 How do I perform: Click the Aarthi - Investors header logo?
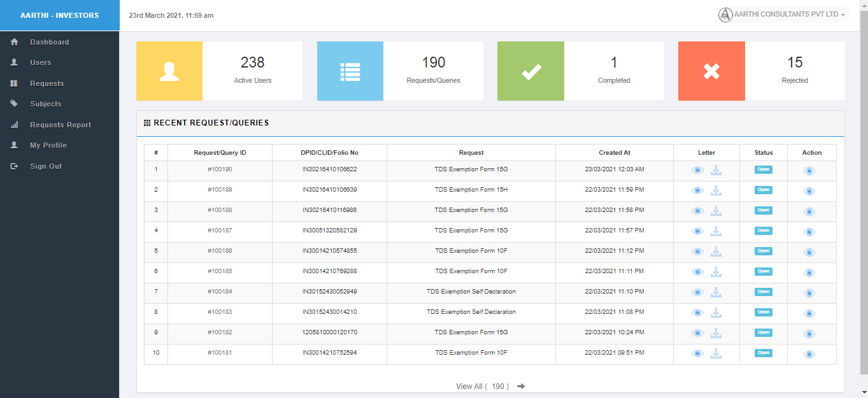tap(59, 15)
